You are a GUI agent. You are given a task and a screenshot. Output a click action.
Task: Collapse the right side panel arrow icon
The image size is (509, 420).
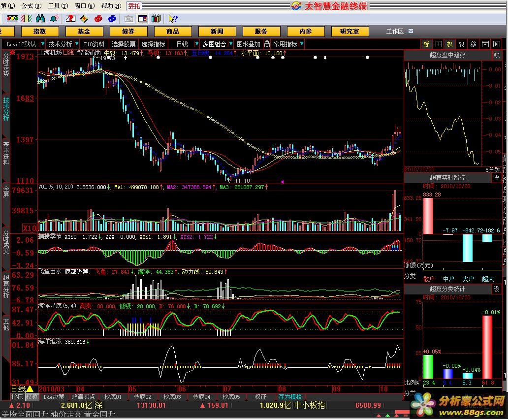(x=497, y=44)
